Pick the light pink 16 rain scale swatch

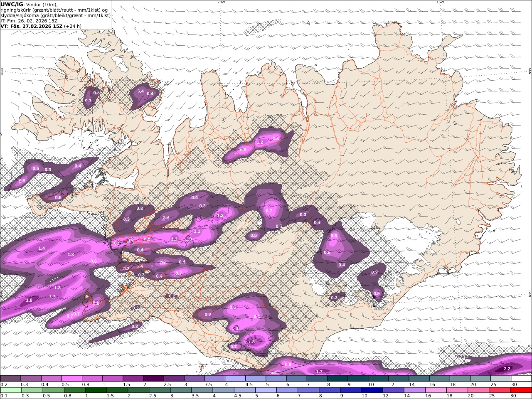(x=436, y=390)
